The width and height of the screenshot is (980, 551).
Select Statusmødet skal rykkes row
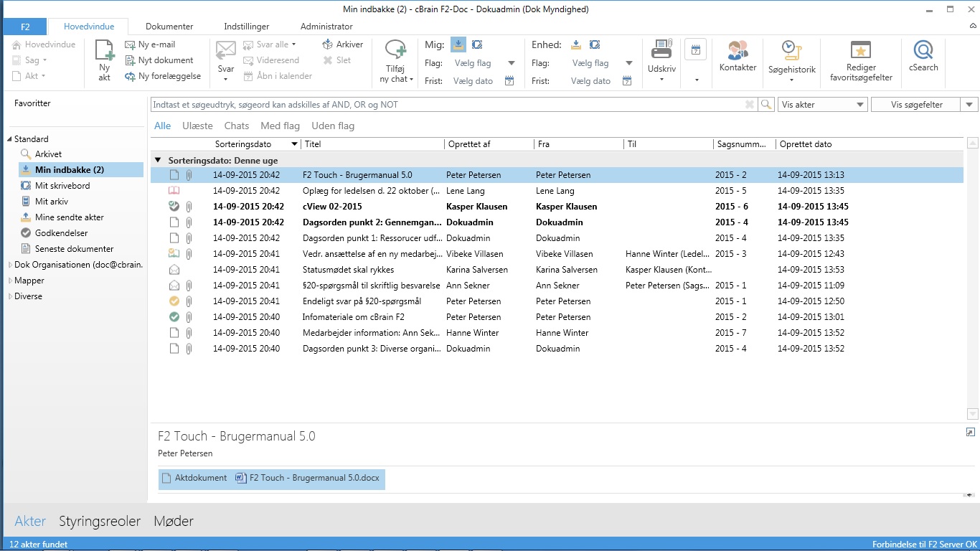pyautogui.click(x=557, y=270)
